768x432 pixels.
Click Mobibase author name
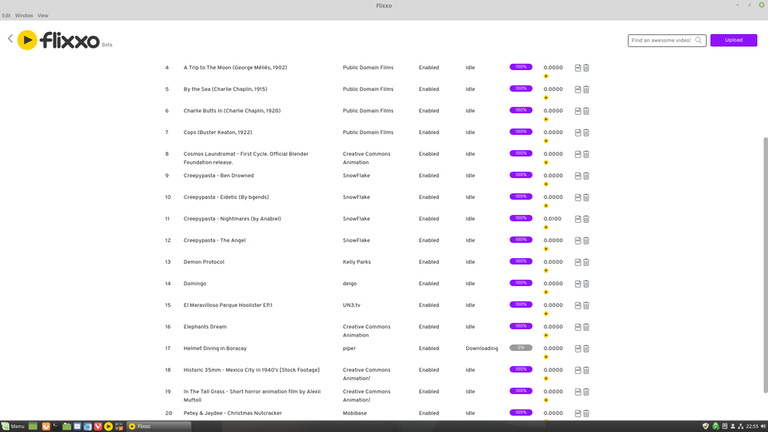point(355,413)
